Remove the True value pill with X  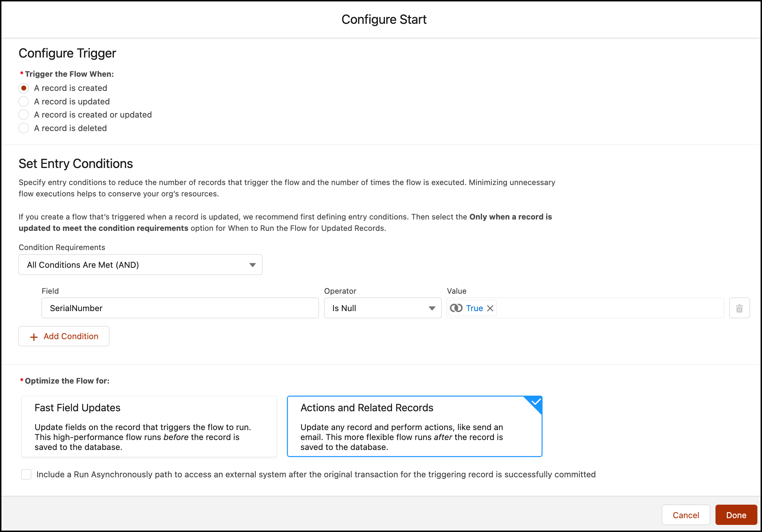coord(490,308)
